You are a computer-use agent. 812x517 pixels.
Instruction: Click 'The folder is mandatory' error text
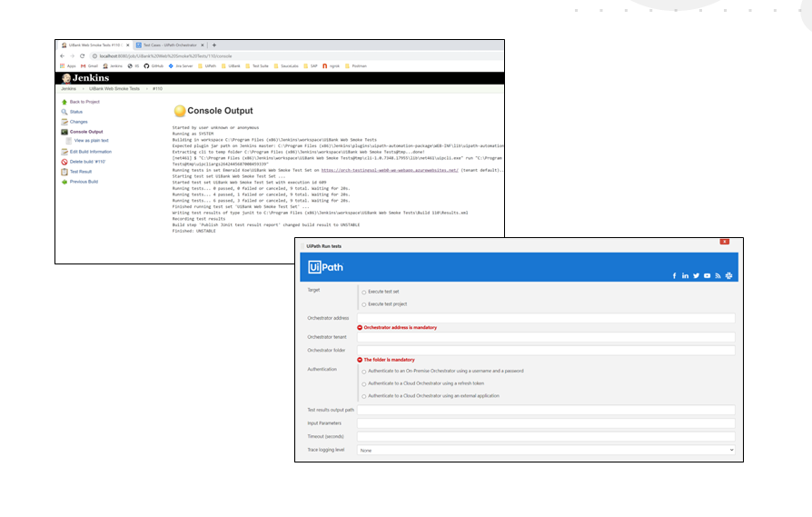click(x=389, y=360)
